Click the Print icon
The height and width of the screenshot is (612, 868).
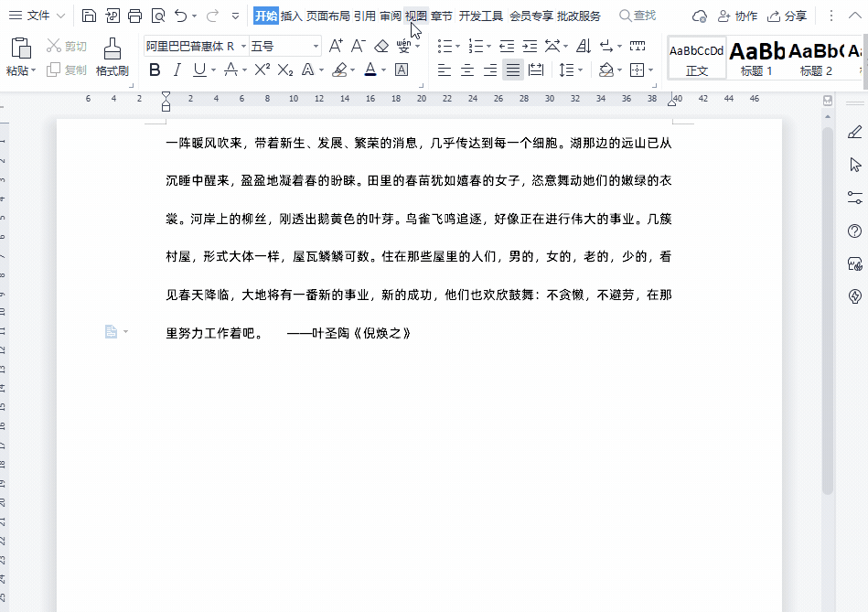click(x=134, y=16)
